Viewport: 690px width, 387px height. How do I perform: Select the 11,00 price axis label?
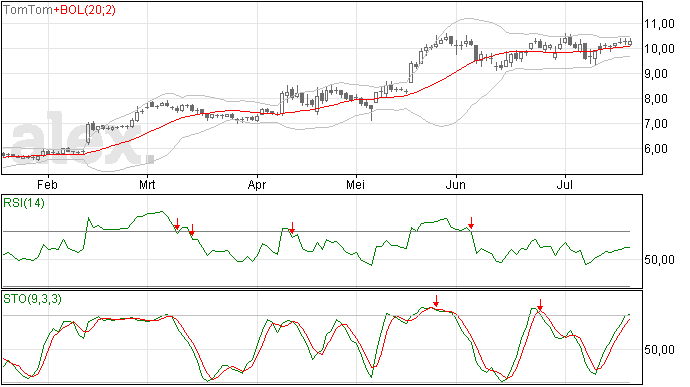[x=659, y=24]
